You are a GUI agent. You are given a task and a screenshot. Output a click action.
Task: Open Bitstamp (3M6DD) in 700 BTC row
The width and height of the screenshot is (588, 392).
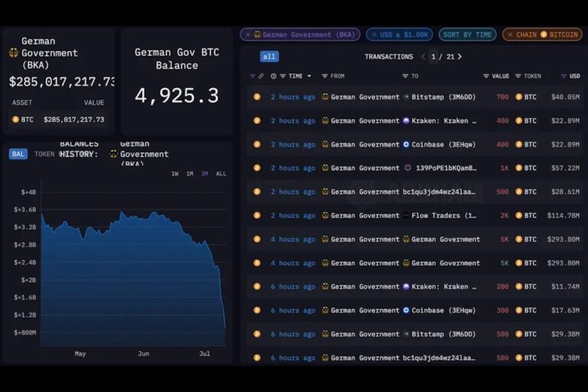443,97
